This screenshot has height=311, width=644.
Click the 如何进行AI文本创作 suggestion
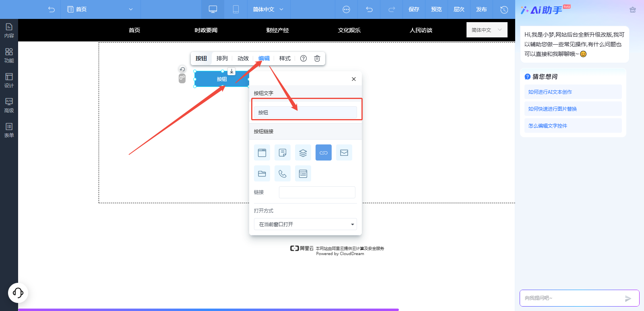[x=573, y=92]
